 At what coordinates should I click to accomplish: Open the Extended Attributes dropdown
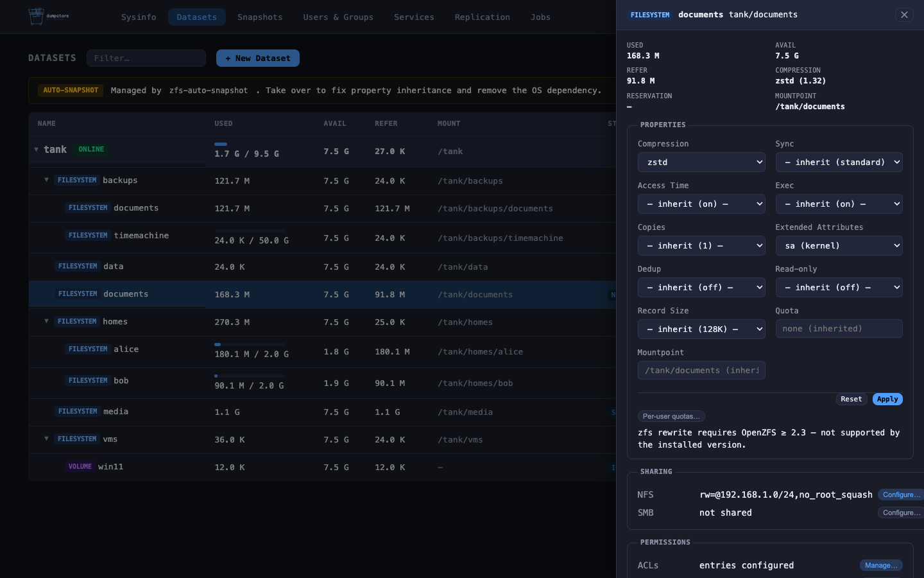(x=839, y=246)
